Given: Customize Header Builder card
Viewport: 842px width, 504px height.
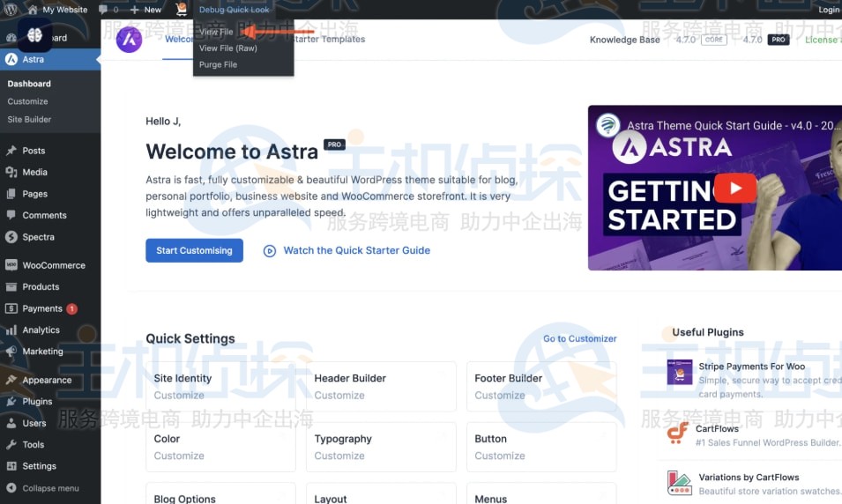Looking at the screenshot, I should pos(381,387).
